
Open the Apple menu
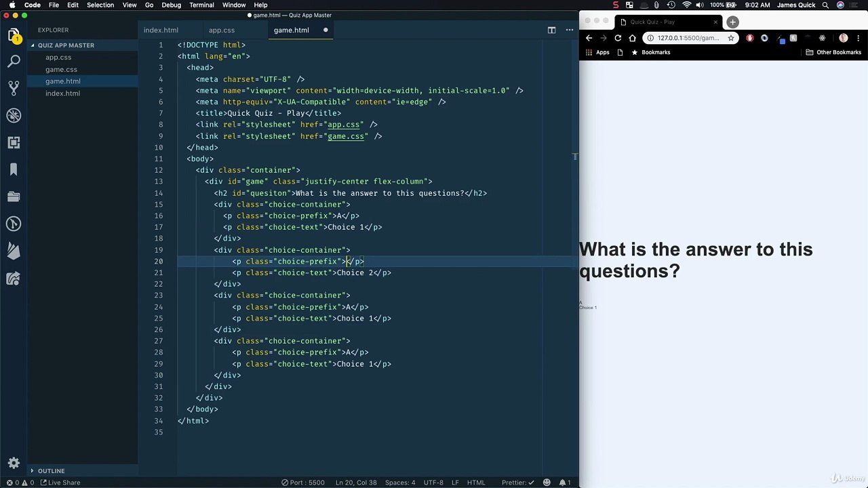(12, 5)
